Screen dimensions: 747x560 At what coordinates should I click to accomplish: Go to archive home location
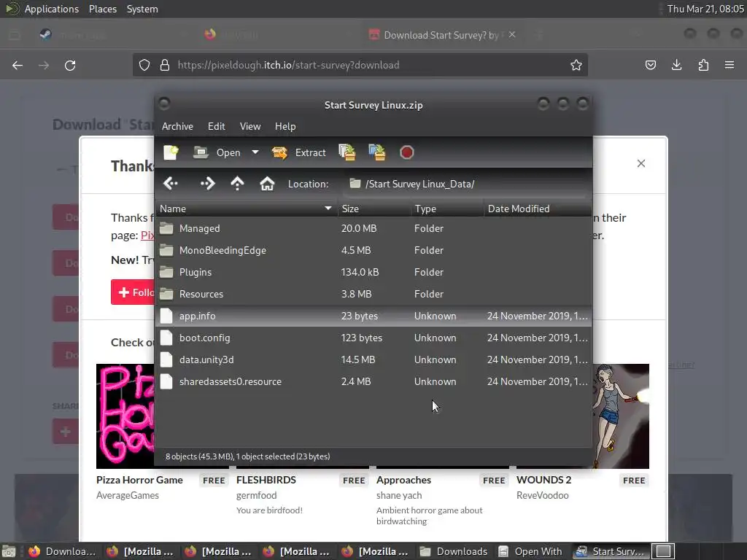[267, 183]
